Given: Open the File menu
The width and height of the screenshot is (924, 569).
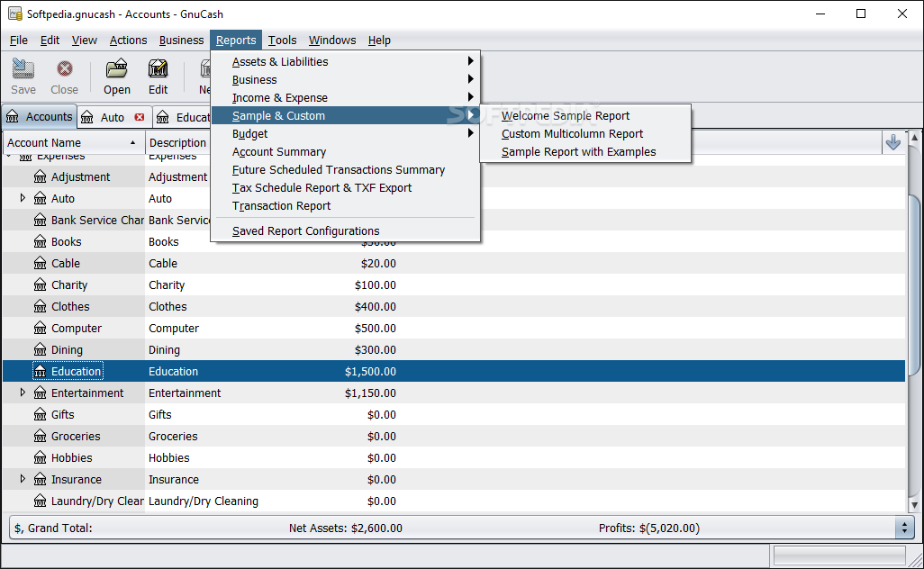Looking at the screenshot, I should 19,40.
